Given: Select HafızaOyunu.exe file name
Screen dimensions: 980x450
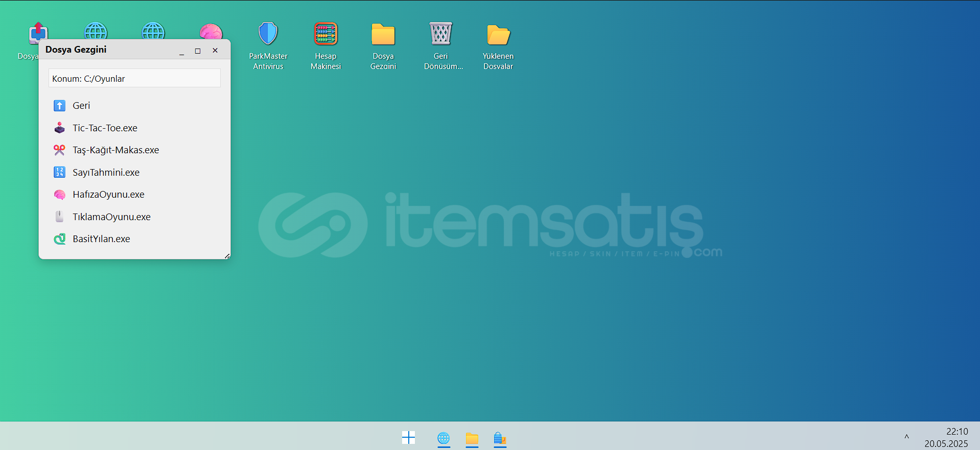Looking at the screenshot, I should click(108, 195).
